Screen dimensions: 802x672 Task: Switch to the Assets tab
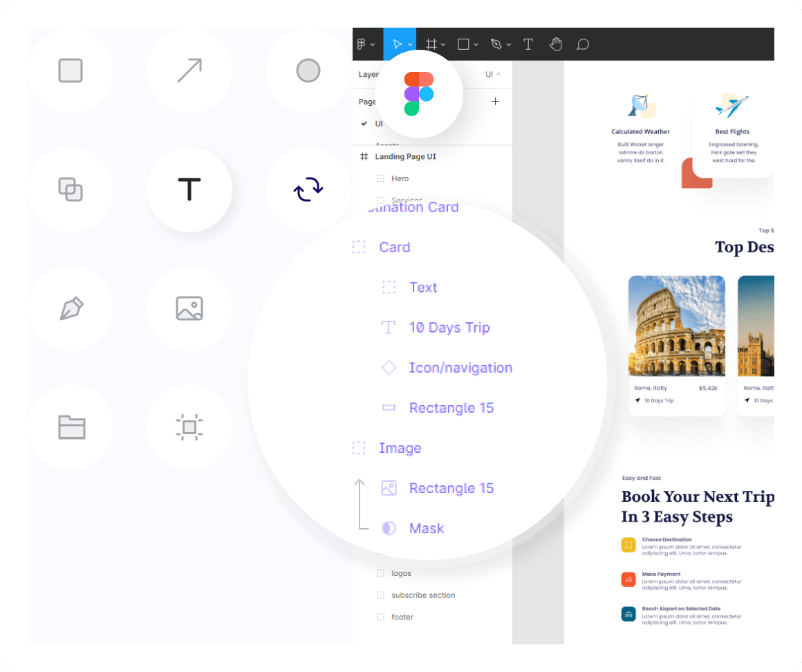point(386,145)
